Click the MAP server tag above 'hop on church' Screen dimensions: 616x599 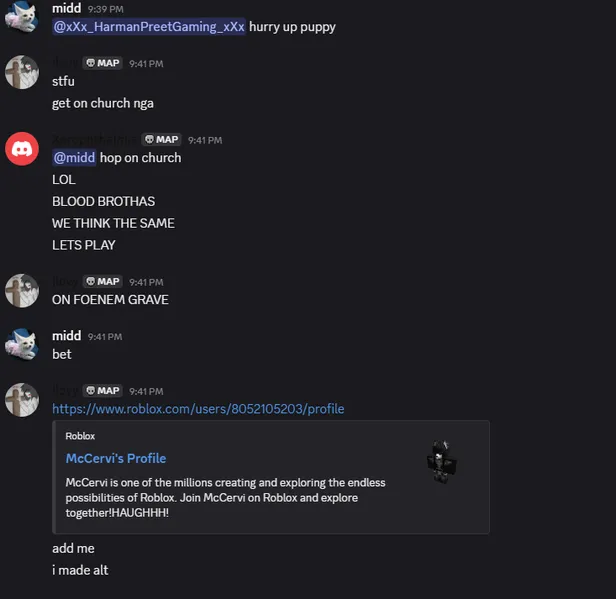coord(161,140)
